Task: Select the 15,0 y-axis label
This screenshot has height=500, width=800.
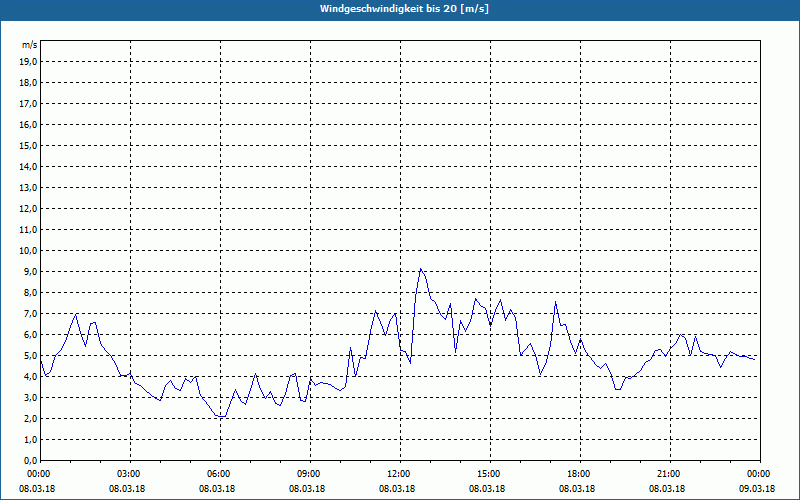Action: coord(29,145)
